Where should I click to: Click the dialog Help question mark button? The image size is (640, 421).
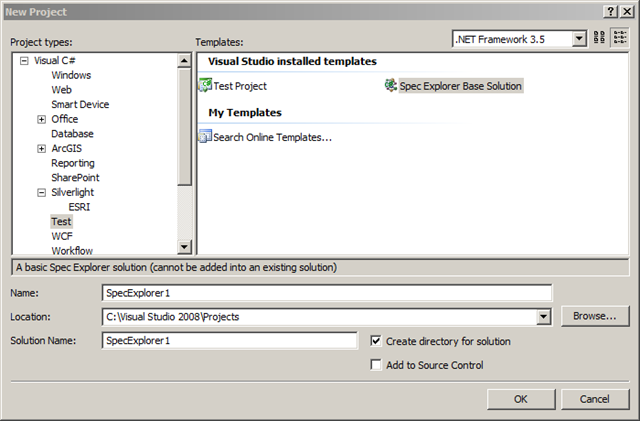(x=610, y=11)
